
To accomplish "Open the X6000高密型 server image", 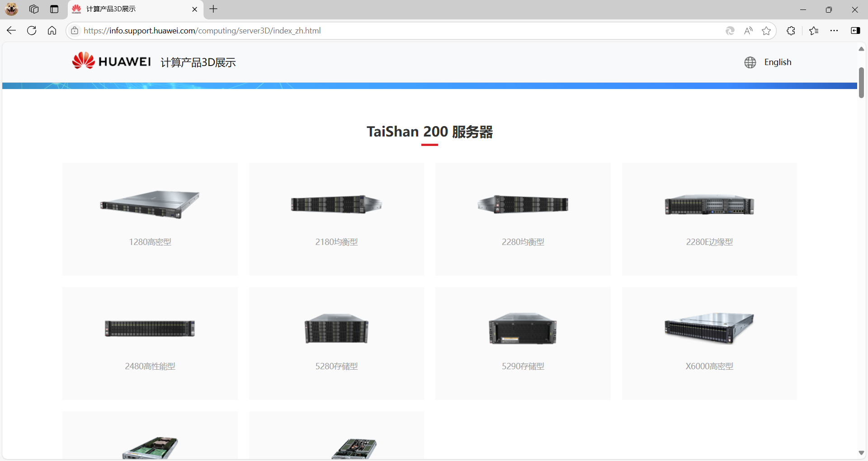I will [x=709, y=329].
